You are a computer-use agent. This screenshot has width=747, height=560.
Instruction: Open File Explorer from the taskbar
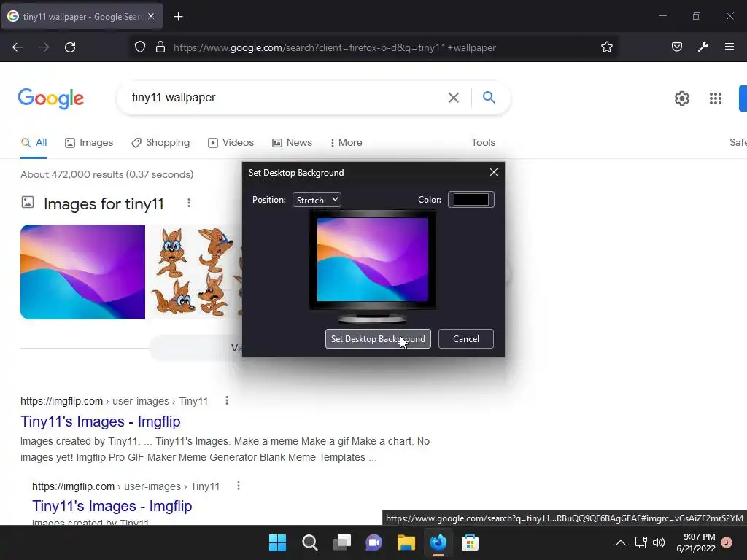pos(406,542)
